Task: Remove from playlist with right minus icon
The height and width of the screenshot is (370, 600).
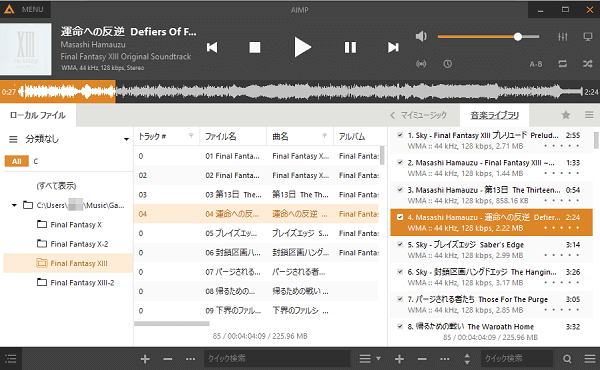Action: (x=422, y=359)
